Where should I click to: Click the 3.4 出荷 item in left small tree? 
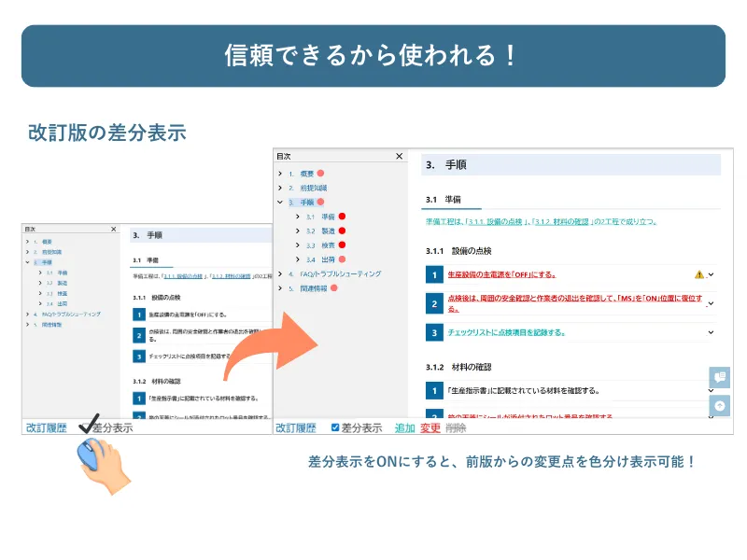point(62,303)
